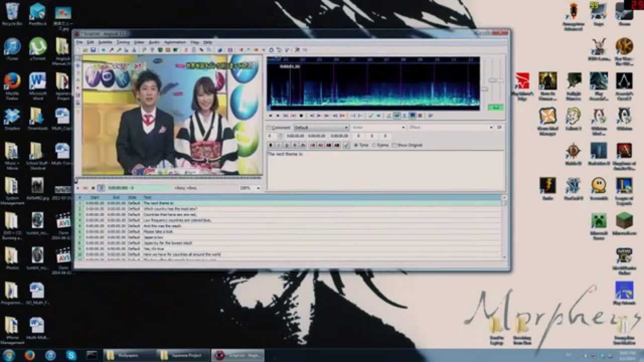The width and height of the screenshot is (644, 362).
Task: Commit the line with the edit box check button
Action: click(x=346, y=145)
